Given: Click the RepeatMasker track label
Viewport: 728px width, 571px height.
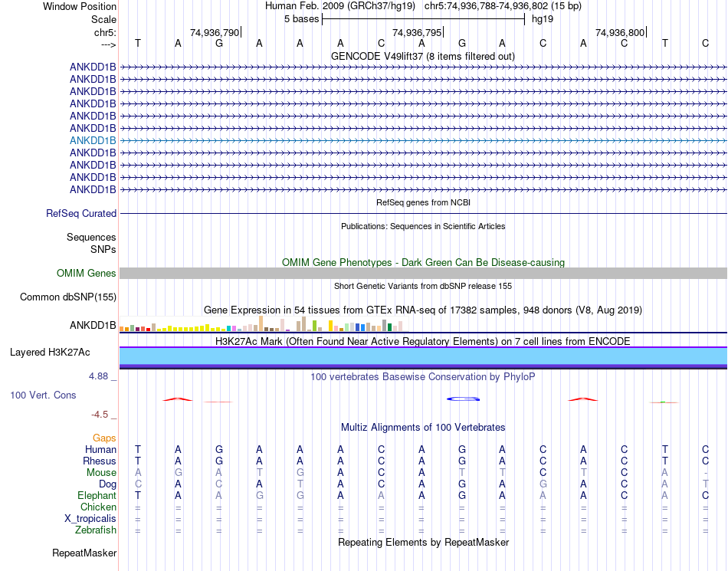Looking at the screenshot, I should pyautogui.click(x=84, y=553).
